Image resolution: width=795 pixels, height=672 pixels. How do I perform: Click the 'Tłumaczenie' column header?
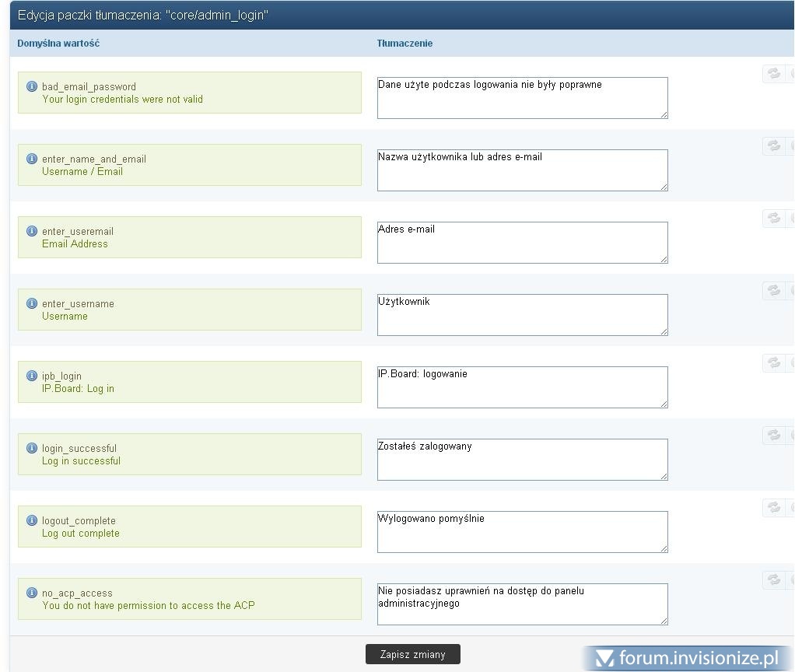point(405,44)
